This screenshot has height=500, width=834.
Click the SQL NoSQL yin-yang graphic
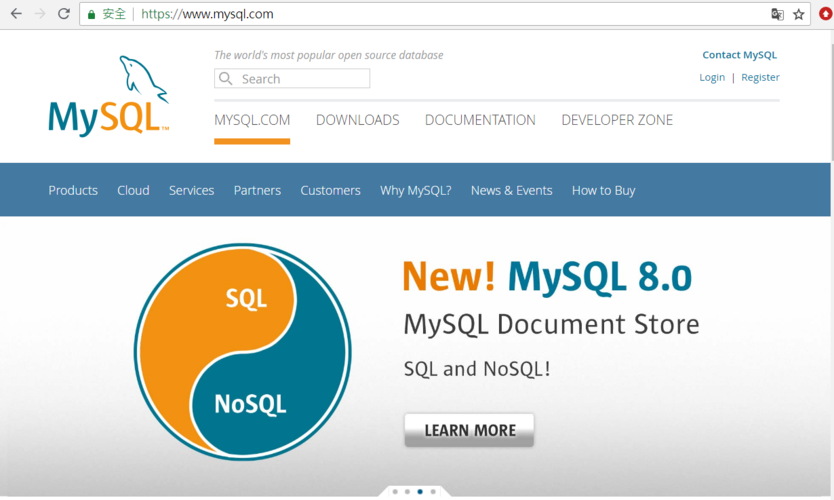pyautogui.click(x=243, y=352)
